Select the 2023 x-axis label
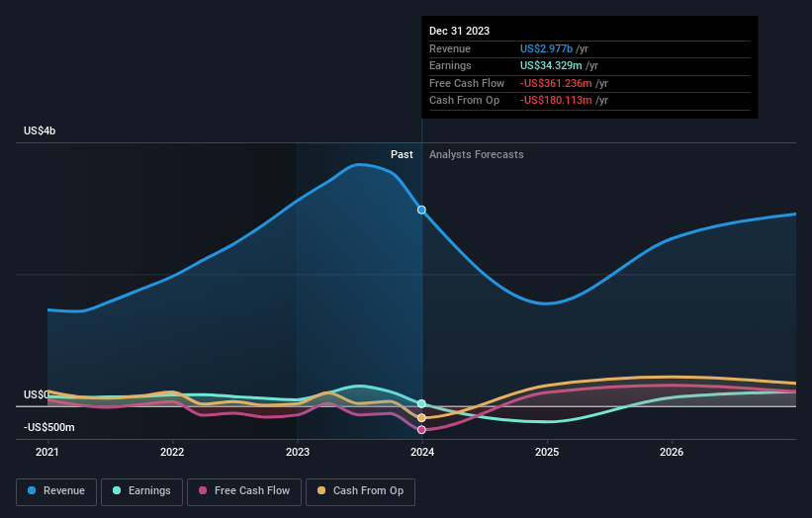The width and height of the screenshot is (812, 518). 298,452
